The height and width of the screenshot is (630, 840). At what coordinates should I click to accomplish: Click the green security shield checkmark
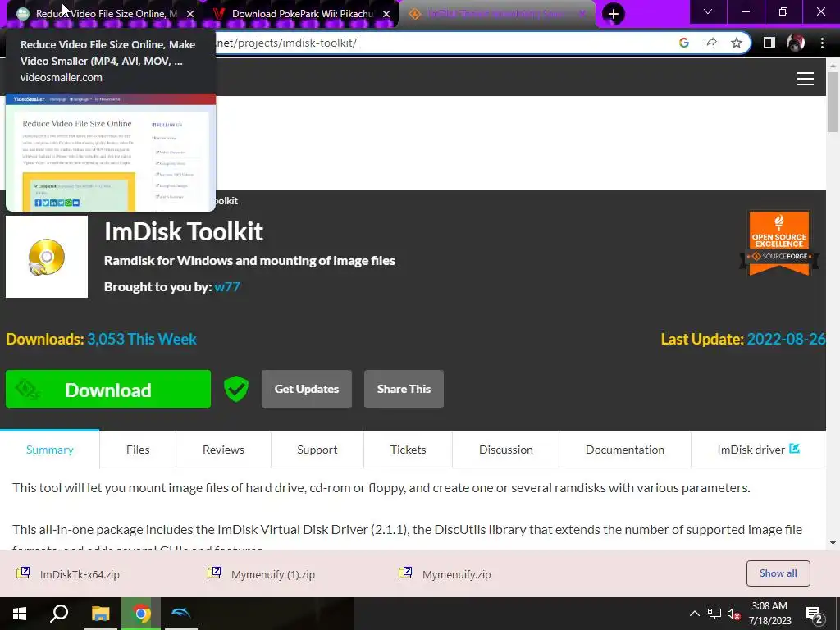(x=235, y=389)
